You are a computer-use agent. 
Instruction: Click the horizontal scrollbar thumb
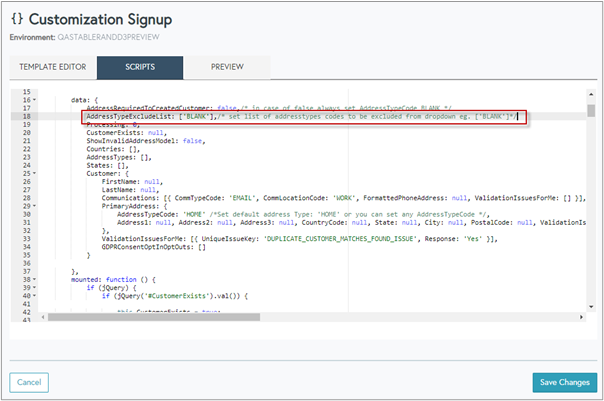point(154,317)
